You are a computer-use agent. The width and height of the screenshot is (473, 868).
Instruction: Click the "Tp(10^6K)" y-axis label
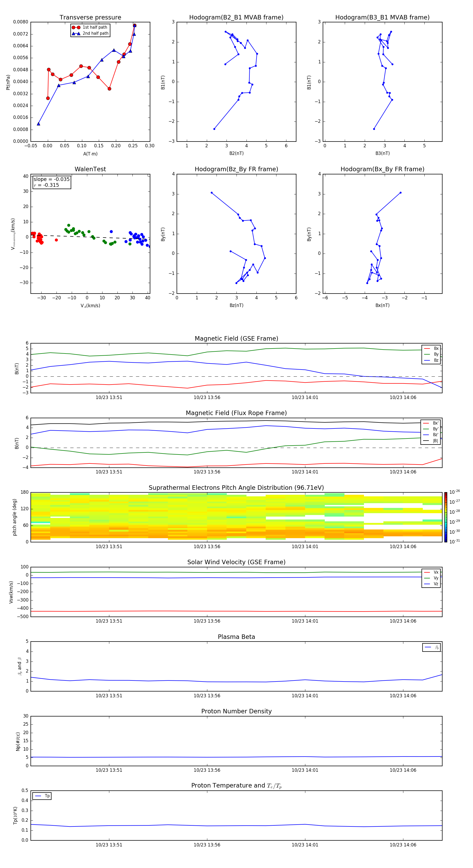click(x=15, y=815)
